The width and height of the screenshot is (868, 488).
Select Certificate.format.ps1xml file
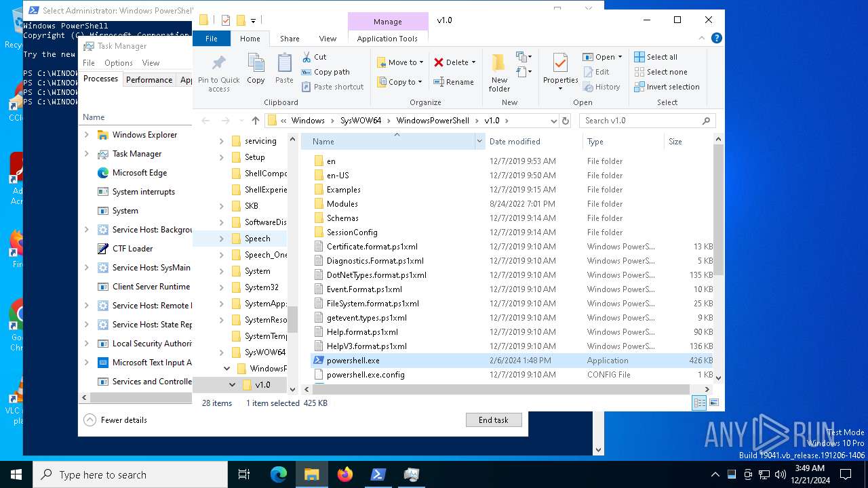coord(372,247)
